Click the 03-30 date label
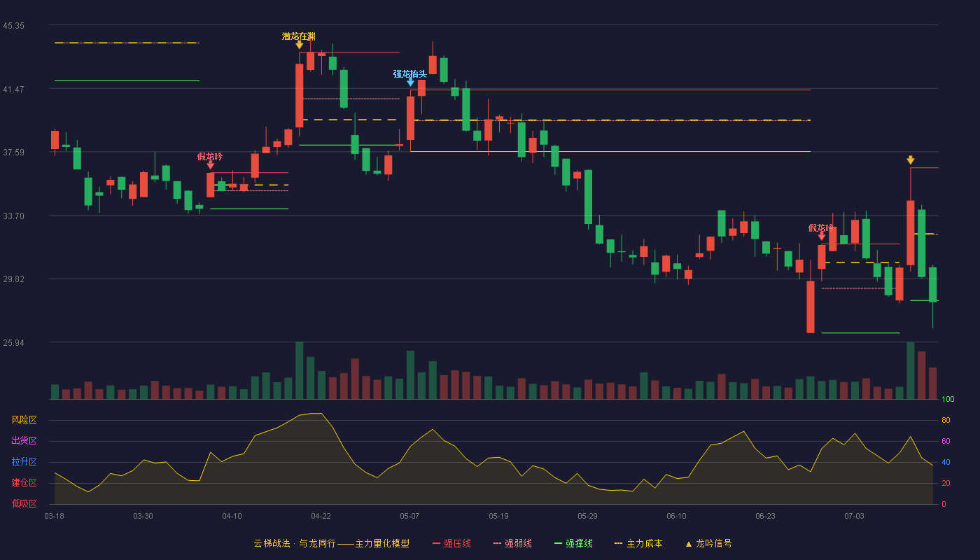The image size is (980, 560). click(x=143, y=516)
